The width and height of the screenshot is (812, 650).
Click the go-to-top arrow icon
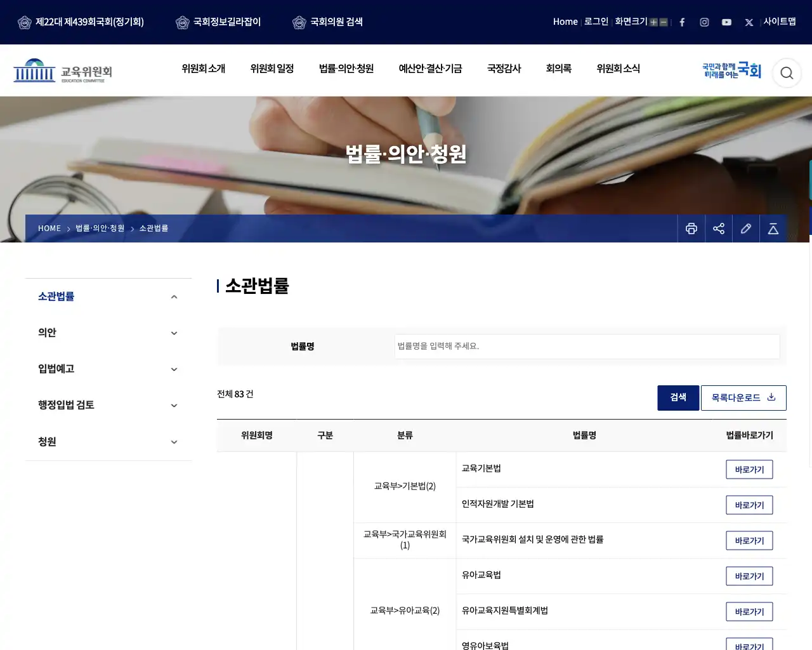(x=773, y=229)
